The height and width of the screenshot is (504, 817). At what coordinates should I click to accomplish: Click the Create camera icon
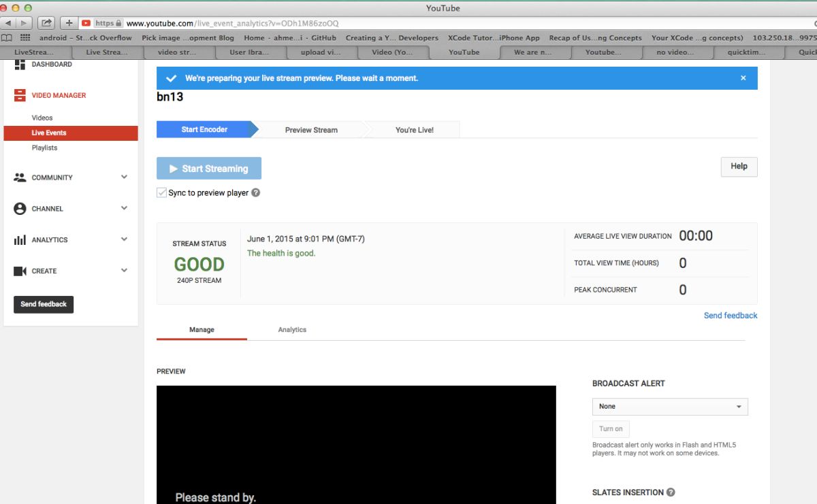point(20,271)
